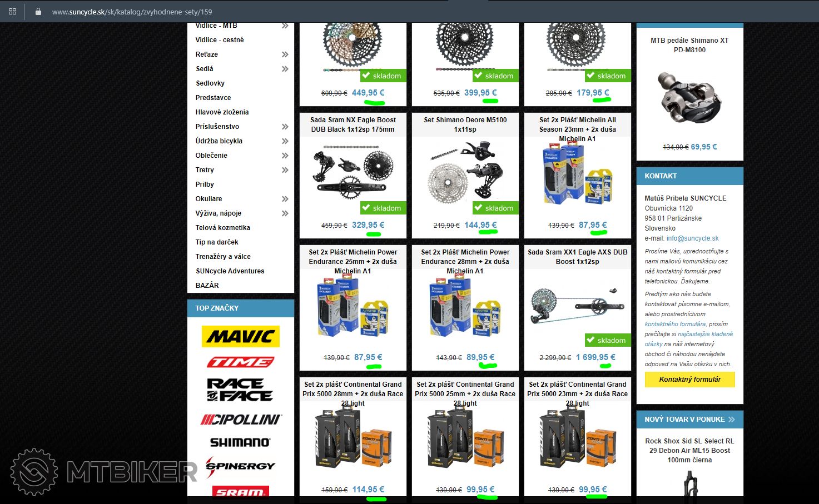Select the Cipollini brand logo
The image size is (819, 504).
[x=240, y=420]
